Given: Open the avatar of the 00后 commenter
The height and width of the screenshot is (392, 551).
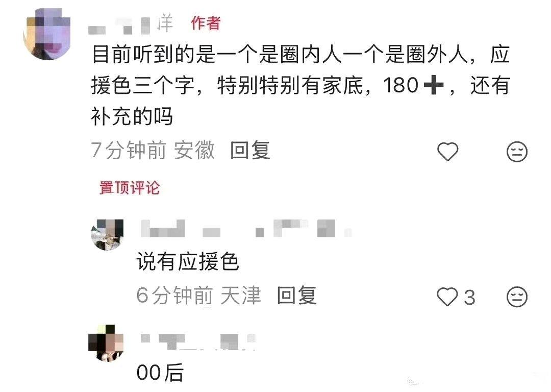Looking at the screenshot, I should pos(106,343).
